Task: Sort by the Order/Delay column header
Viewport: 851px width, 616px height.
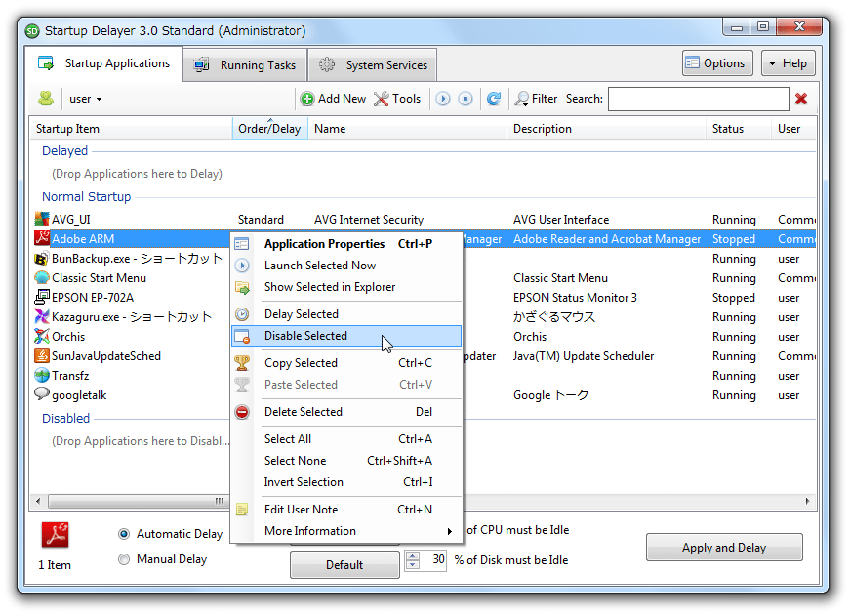Action: click(269, 129)
